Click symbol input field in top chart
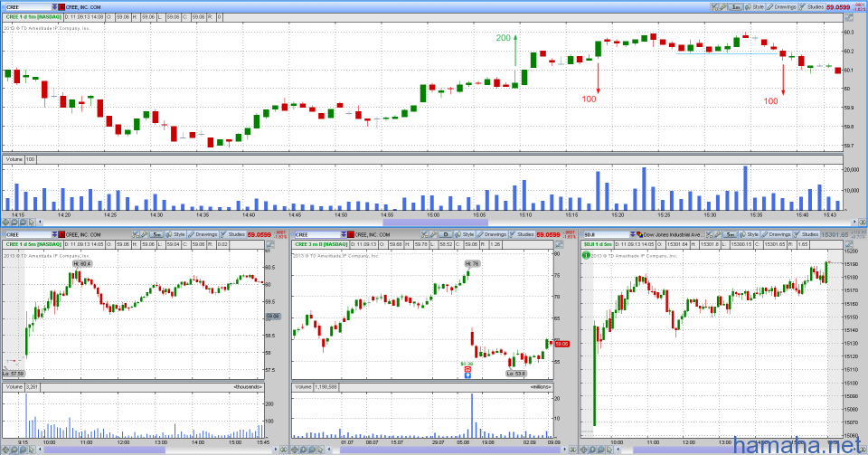868x455 pixels. (28, 7)
